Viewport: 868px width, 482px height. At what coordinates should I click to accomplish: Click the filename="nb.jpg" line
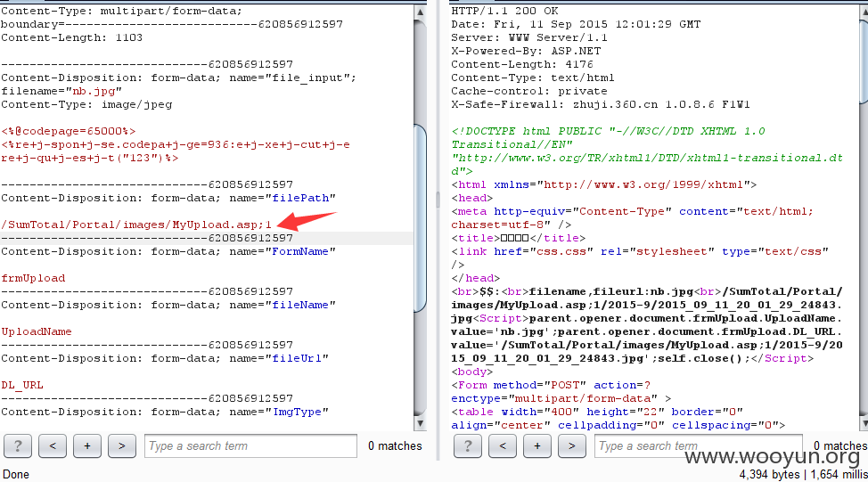tap(61, 91)
